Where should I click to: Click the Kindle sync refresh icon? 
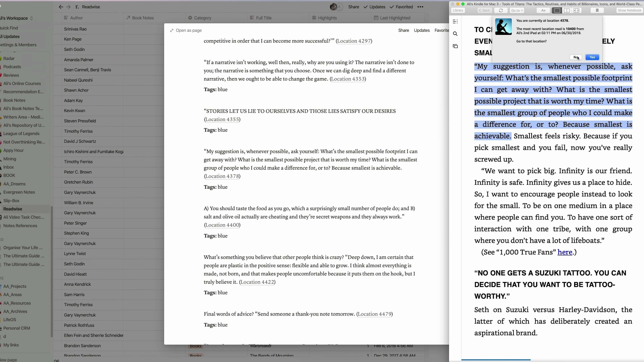pos(501,10)
